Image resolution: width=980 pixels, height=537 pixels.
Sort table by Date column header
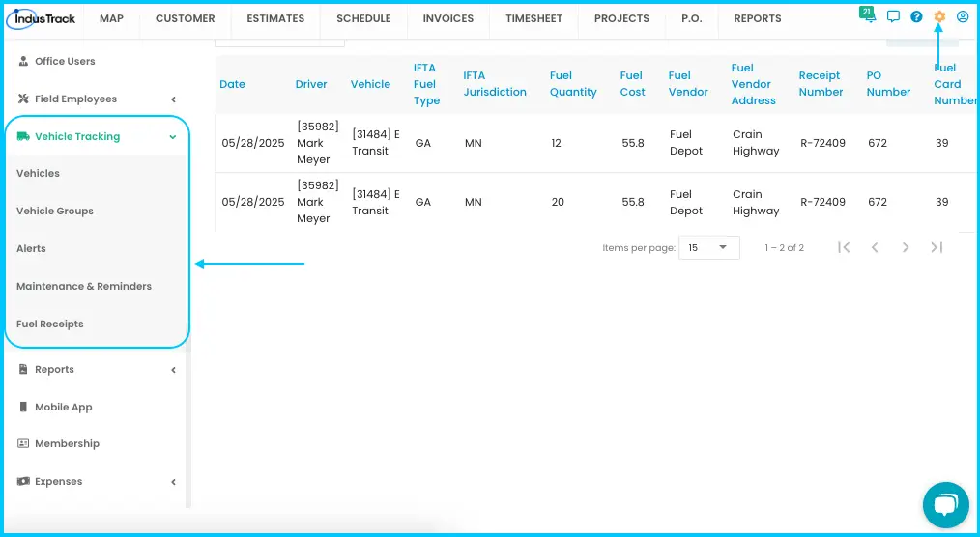click(232, 84)
